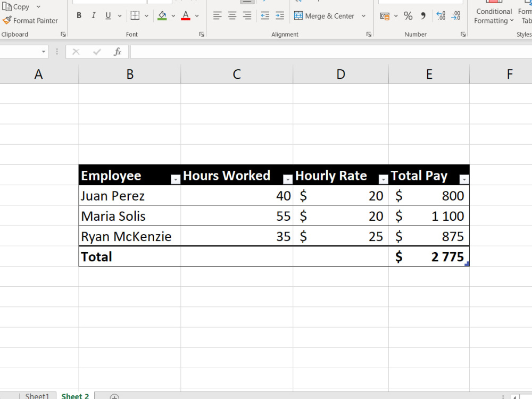This screenshot has width=532, height=399.
Task: Open Accounting format dropdown arrow
Action: [x=396, y=16]
